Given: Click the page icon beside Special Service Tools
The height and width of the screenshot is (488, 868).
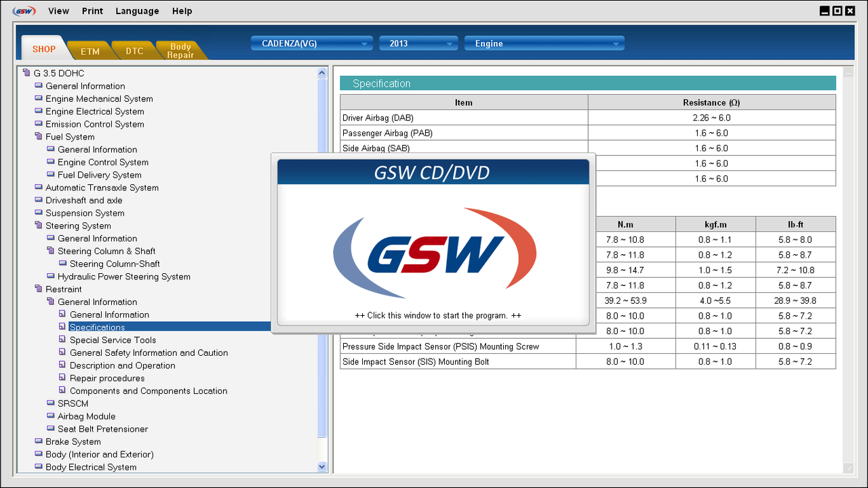Looking at the screenshot, I should pyautogui.click(x=63, y=340).
